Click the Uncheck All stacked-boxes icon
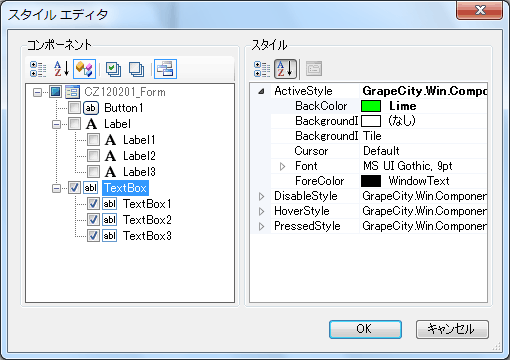 click(136, 69)
